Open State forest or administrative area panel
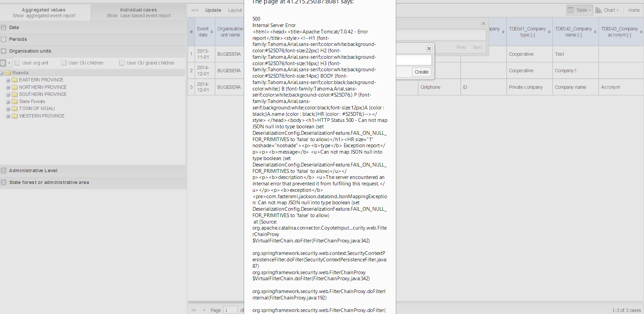Image resolution: width=644 pixels, height=314 pixels. coord(93,182)
